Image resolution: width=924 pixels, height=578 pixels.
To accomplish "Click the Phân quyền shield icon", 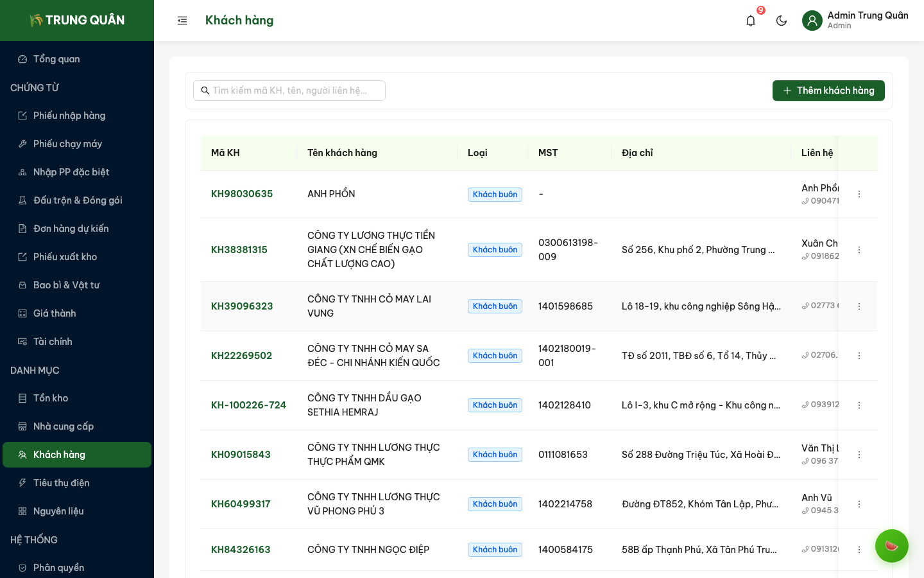I will point(22,568).
